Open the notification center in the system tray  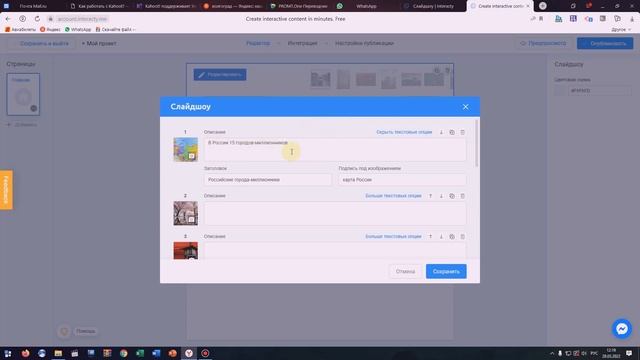(629, 353)
